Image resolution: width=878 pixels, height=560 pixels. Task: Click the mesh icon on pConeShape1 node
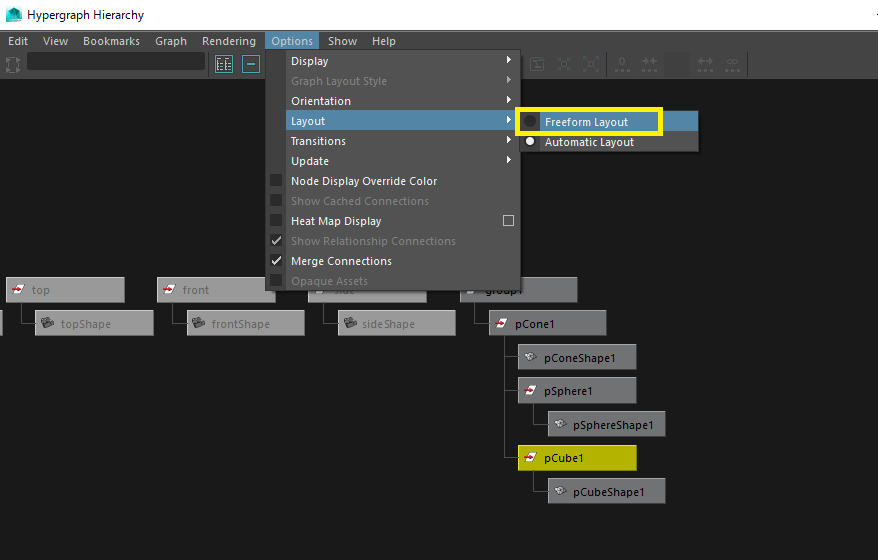[530, 357]
